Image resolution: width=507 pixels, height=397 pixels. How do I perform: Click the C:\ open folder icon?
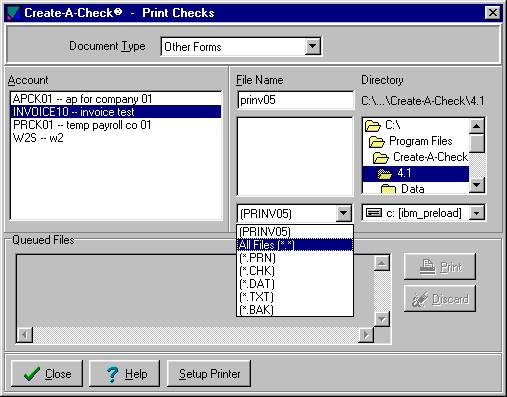(x=373, y=126)
